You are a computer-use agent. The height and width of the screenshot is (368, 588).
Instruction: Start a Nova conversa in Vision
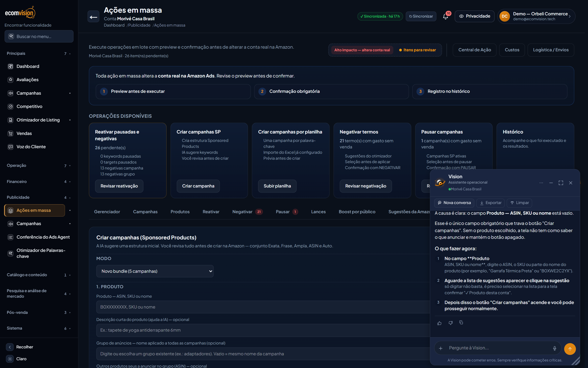[454, 203]
